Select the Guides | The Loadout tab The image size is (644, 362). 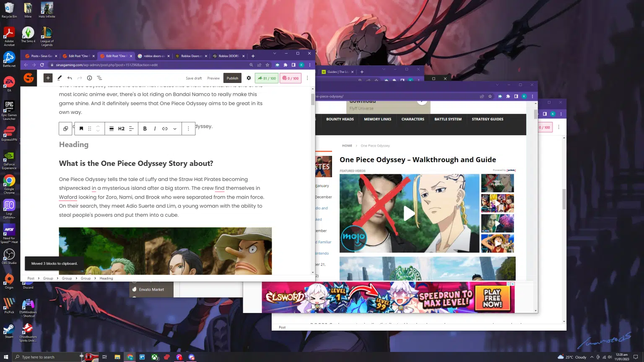pyautogui.click(x=338, y=72)
